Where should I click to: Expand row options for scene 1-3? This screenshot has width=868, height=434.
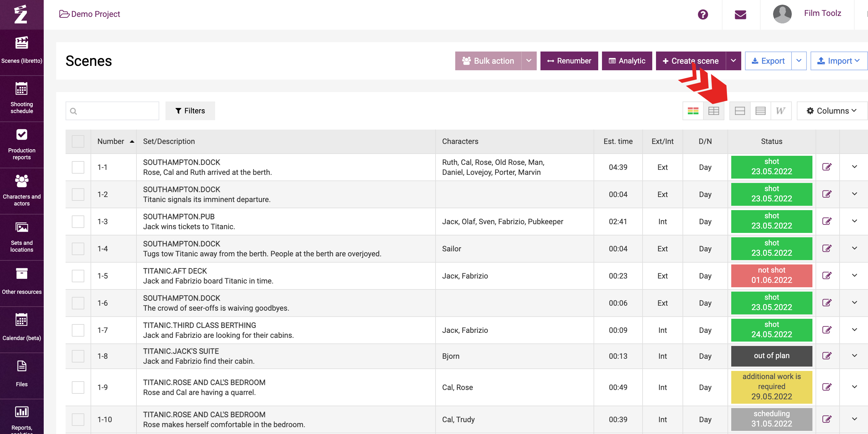855,221
